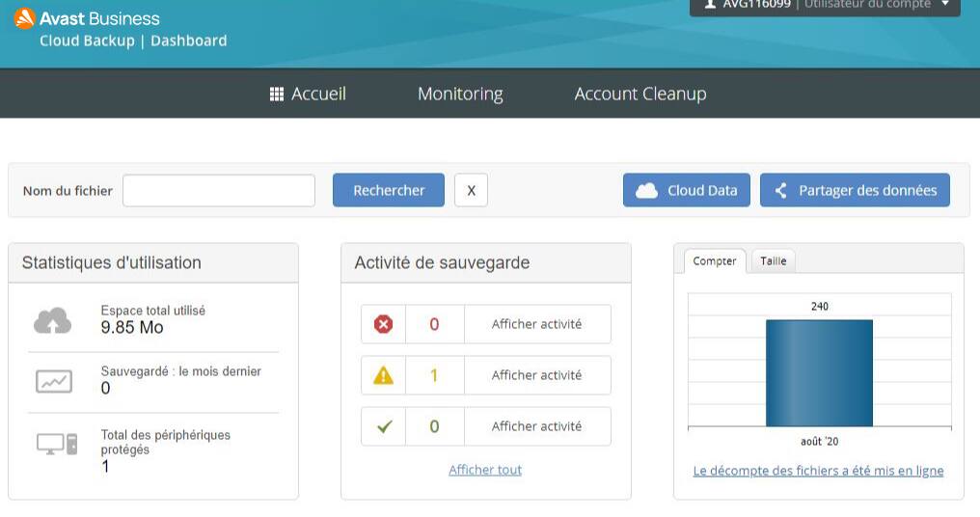Go to Account Cleanup page
This screenshot has width=980, height=517.
pos(640,94)
